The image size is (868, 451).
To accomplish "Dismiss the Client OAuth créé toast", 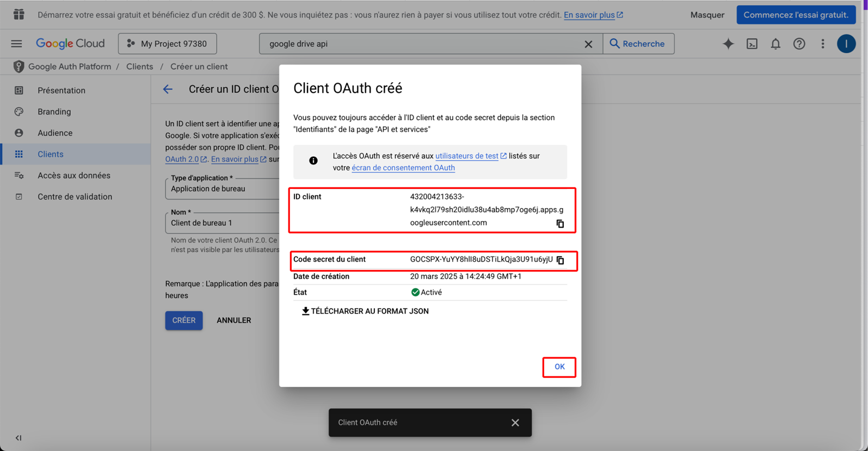I will pos(515,423).
